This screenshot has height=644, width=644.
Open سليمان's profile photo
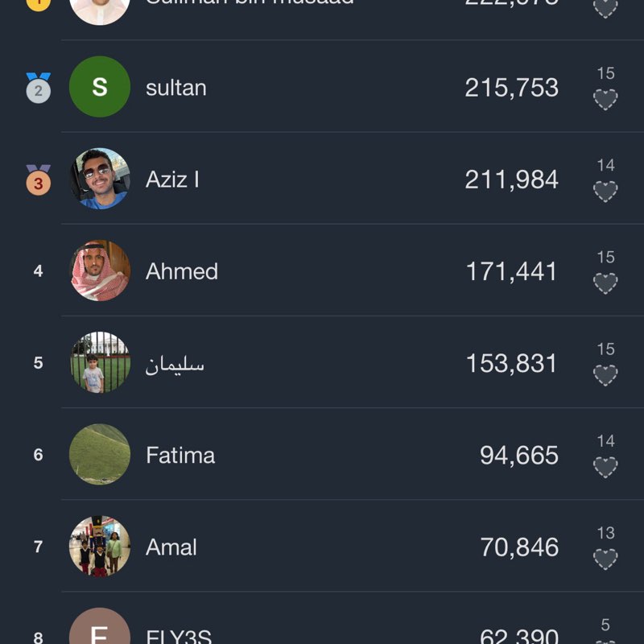click(100, 362)
